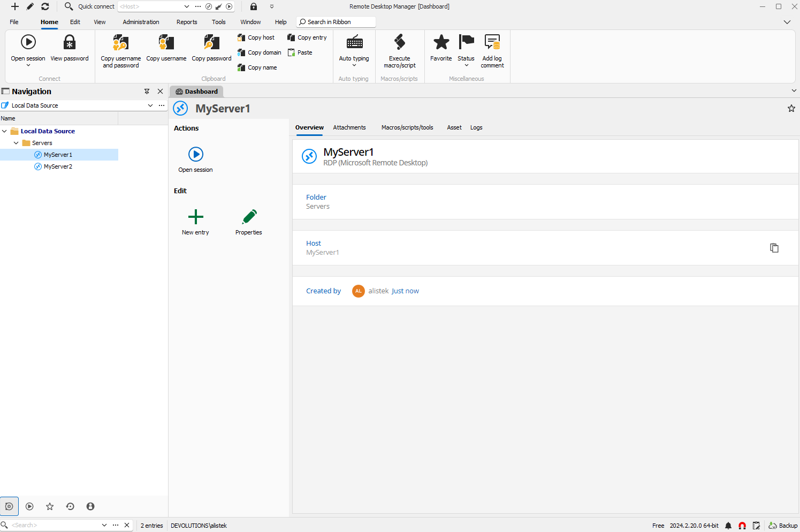Image resolution: width=800 pixels, height=532 pixels.
Task: Click Copy name in the Clipboard group
Action: (x=257, y=67)
